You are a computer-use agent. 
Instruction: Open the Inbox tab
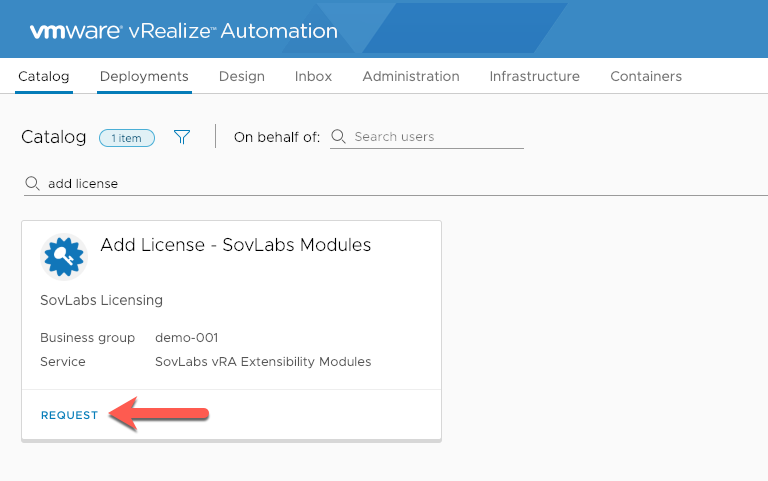[x=313, y=76]
